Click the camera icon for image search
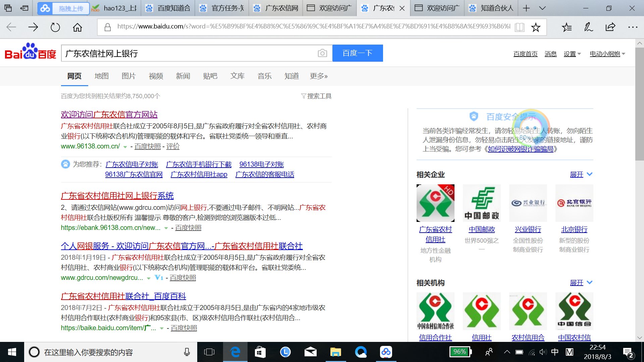Viewport: 644px width, 362px height. click(322, 53)
